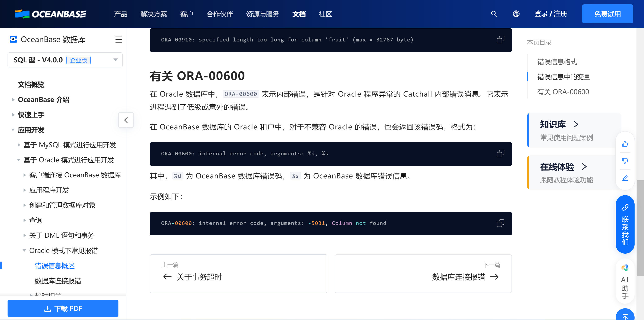Collapse 基于 Oracle 模式进行应用开发
The image size is (644, 320).
tap(18, 160)
